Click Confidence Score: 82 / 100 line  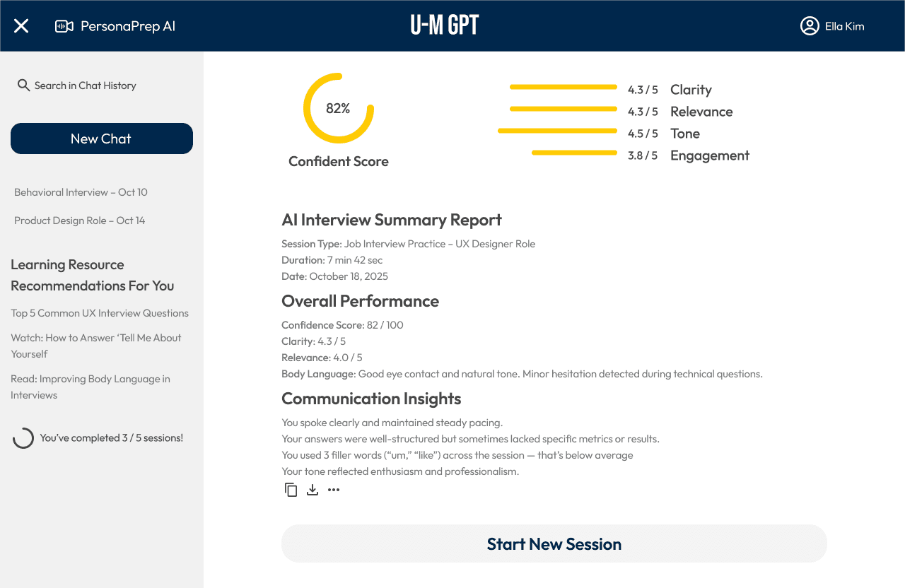(343, 325)
